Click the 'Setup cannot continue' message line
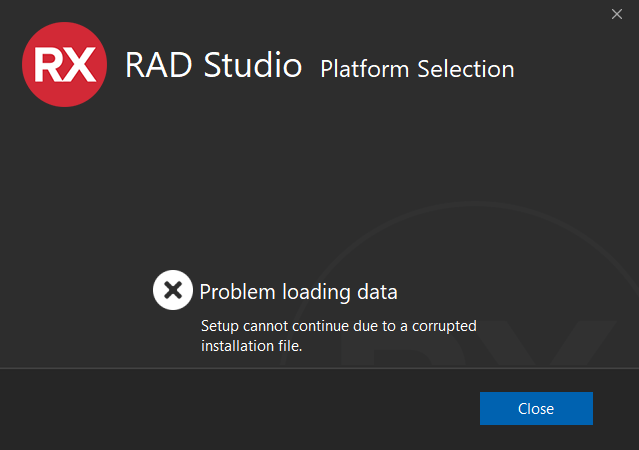Screen dimensions: 639x450 click(x=339, y=326)
